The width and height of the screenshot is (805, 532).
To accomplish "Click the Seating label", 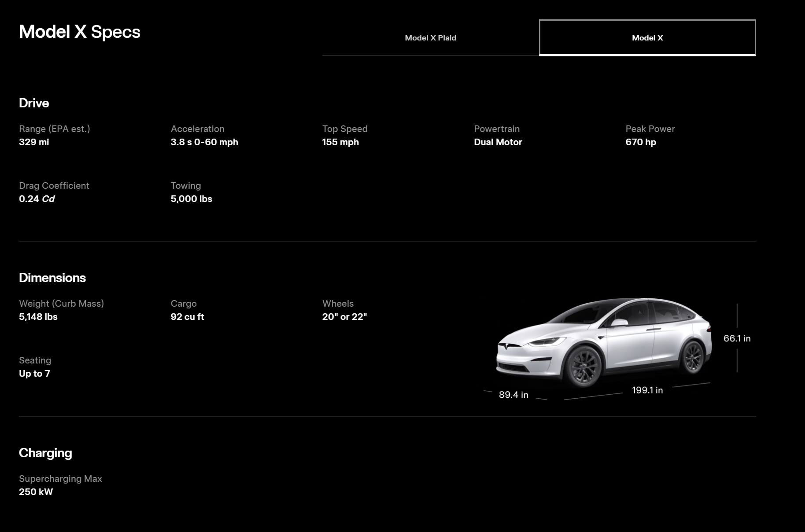I will point(35,360).
